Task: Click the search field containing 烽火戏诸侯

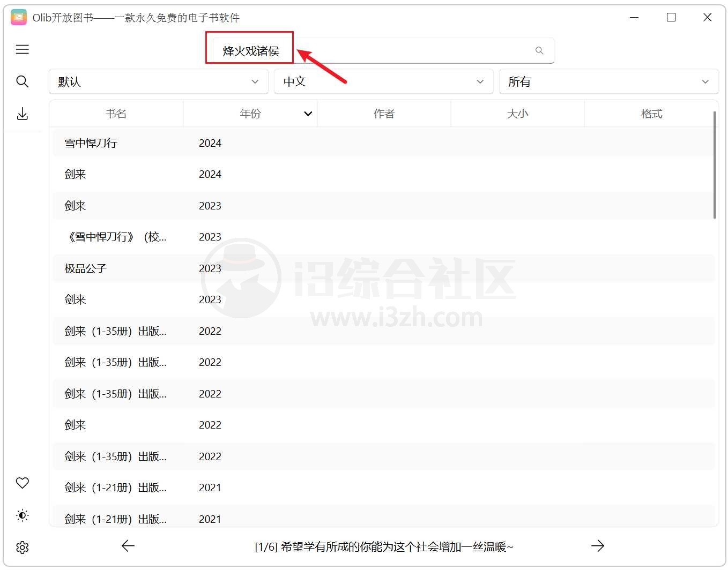Action: pyautogui.click(x=375, y=51)
